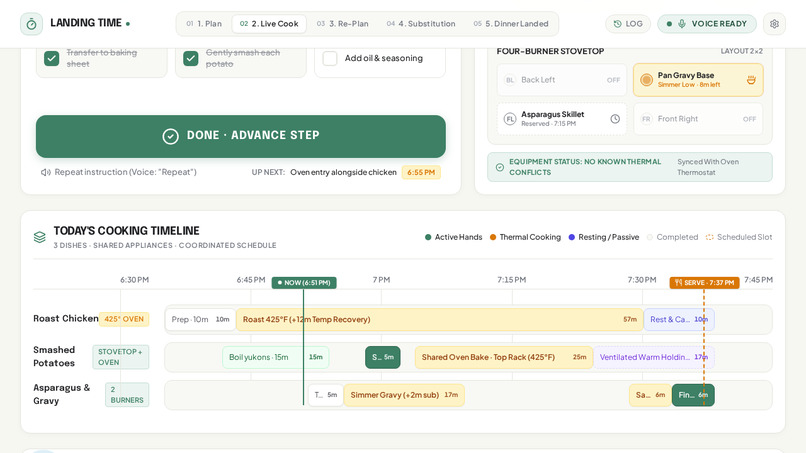Click the BL burner badge icon
The height and width of the screenshot is (453, 806).
(x=509, y=80)
